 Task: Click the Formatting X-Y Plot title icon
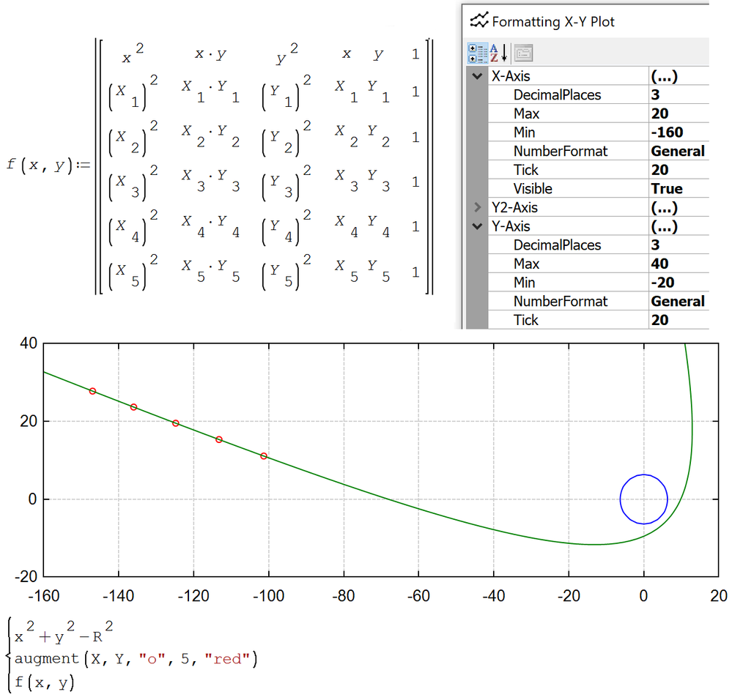pyautogui.click(x=479, y=21)
